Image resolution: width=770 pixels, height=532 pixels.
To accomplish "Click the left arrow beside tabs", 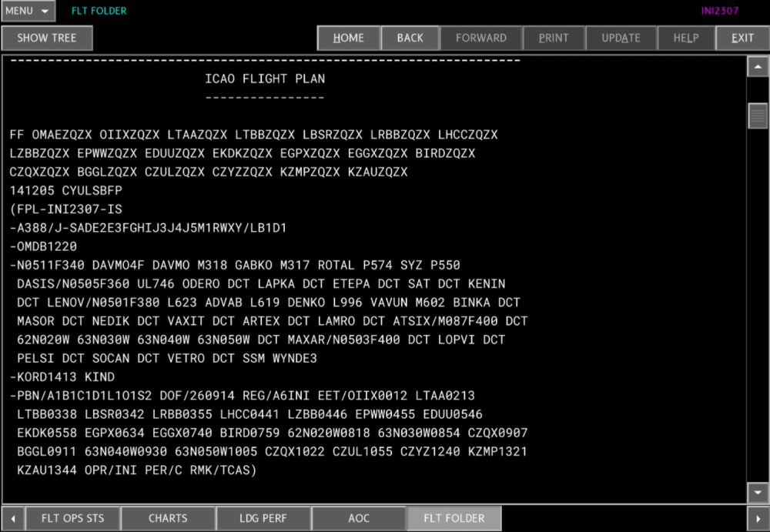I will [x=13, y=518].
